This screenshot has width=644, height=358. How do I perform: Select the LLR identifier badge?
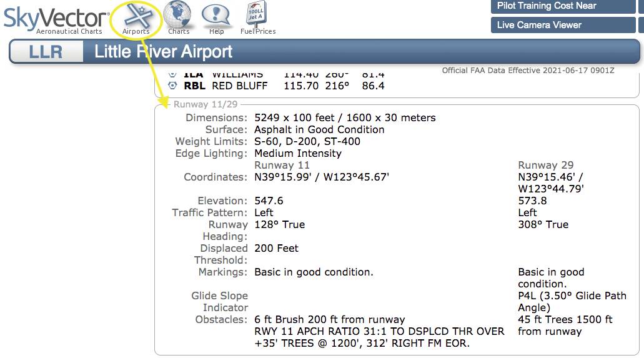(x=46, y=52)
